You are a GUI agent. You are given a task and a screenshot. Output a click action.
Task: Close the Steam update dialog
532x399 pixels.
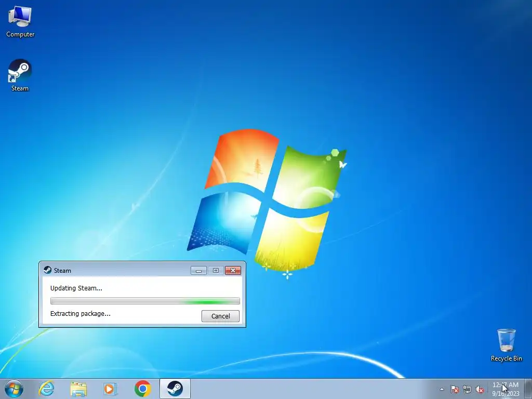click(x=233, y=270)
